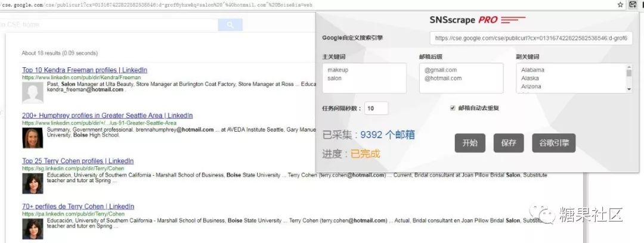Open Top 10 Kendra Freeman profiles link

tap(85, 70)
